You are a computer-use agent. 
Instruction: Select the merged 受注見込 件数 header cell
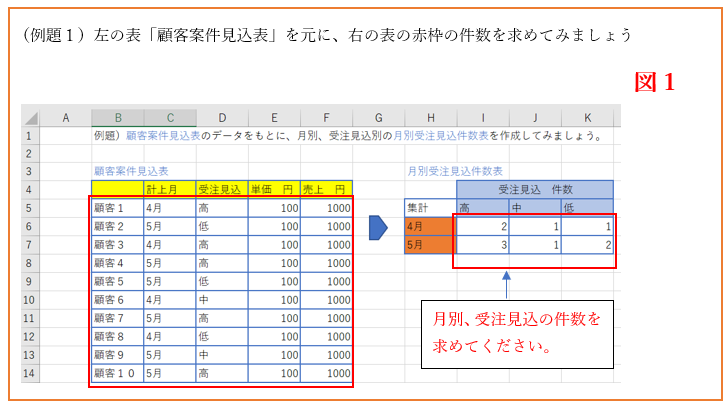(x=535, y=189)
